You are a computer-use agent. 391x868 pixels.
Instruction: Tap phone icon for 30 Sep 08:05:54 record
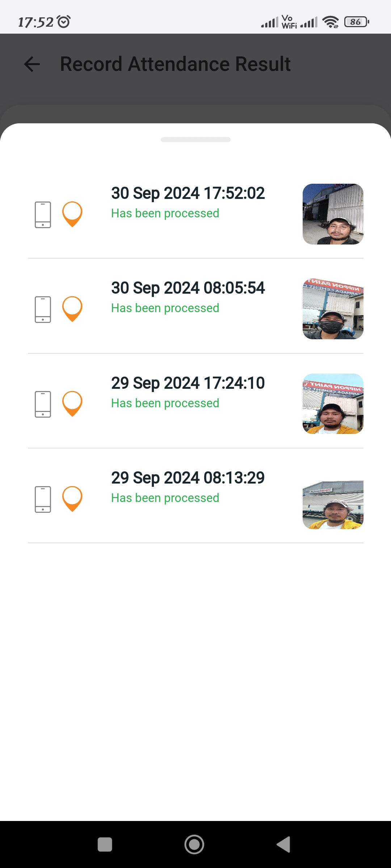coord(43,309)
